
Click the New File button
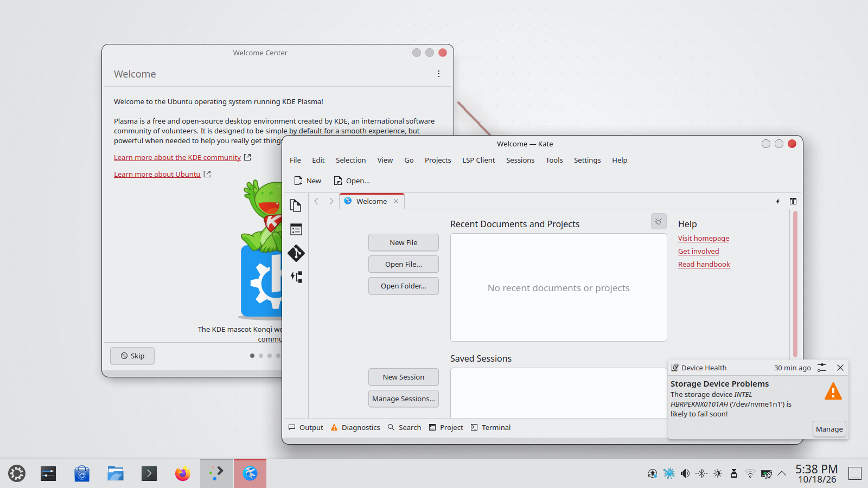click(x=404, y=242)
